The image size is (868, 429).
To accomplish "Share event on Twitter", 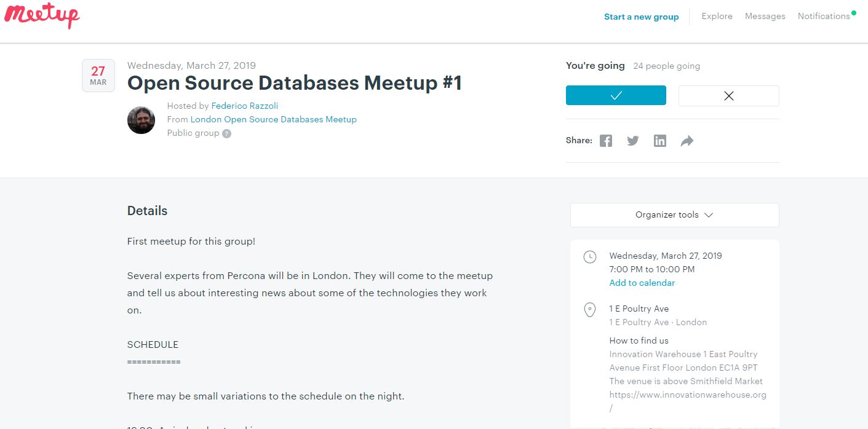I will (633, 141).
